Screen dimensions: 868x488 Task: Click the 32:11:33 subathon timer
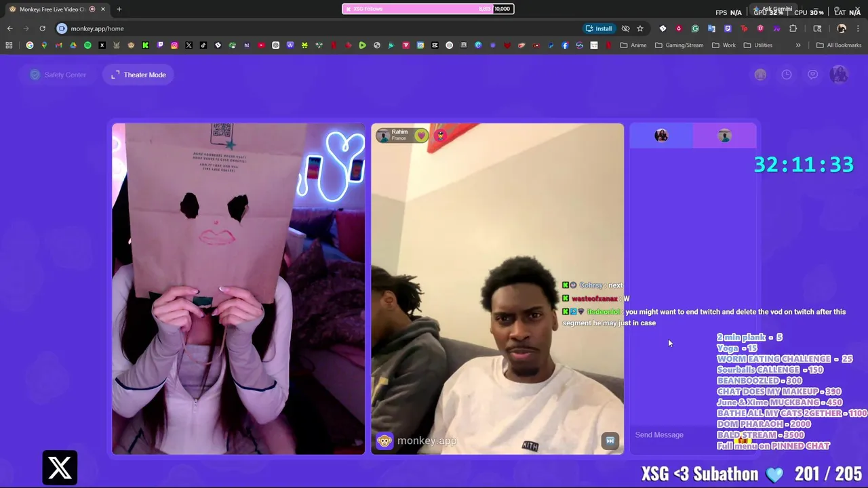coord(804,165)
